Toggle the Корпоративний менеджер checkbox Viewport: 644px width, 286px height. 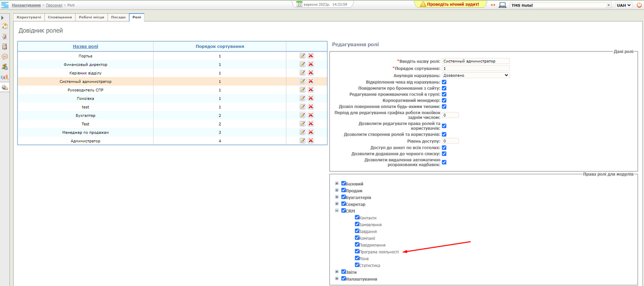point(444,100)
